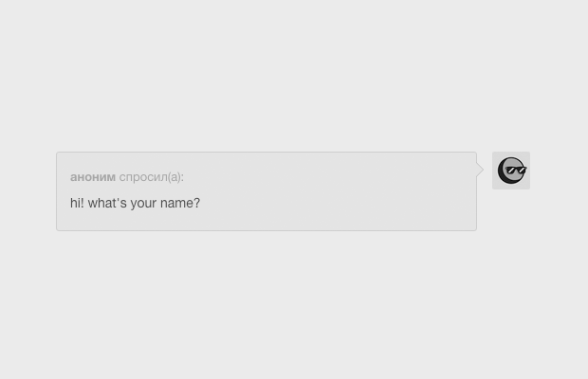Click the right lens of the avatar sunglasses
This screenshot has width=588, height=379.
[521, 171]
